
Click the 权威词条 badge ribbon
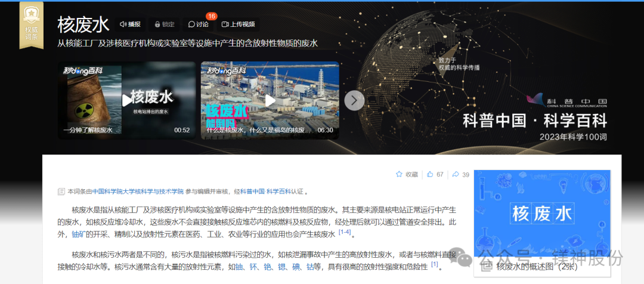[31, 26]
